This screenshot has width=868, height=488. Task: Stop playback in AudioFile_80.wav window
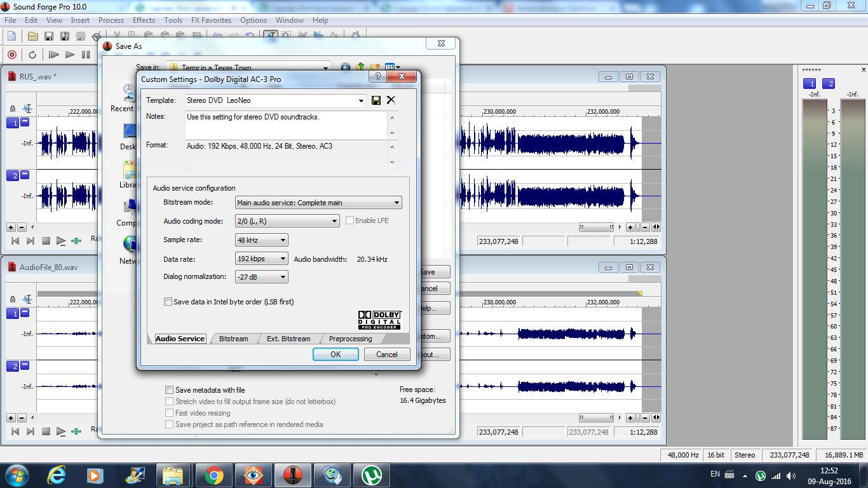(46, 431)
